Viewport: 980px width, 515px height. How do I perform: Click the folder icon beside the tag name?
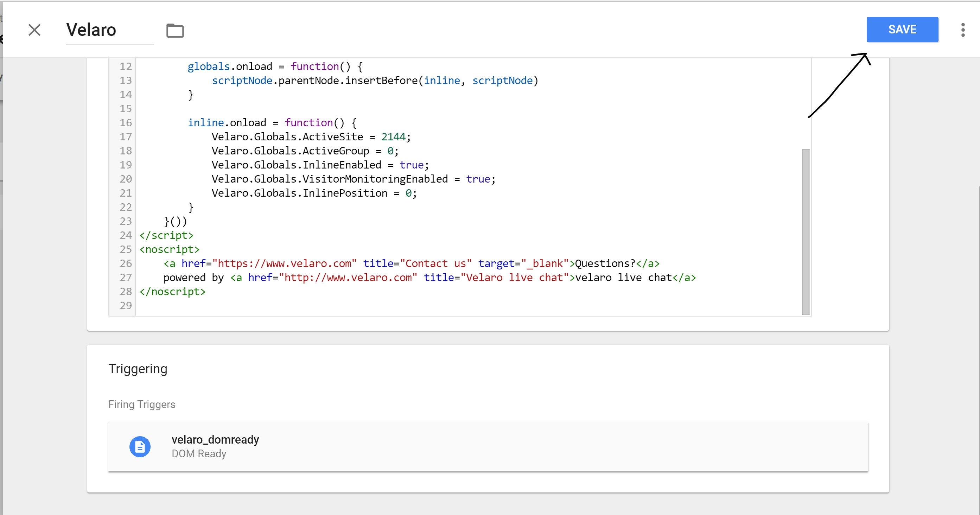coord(175,30)
